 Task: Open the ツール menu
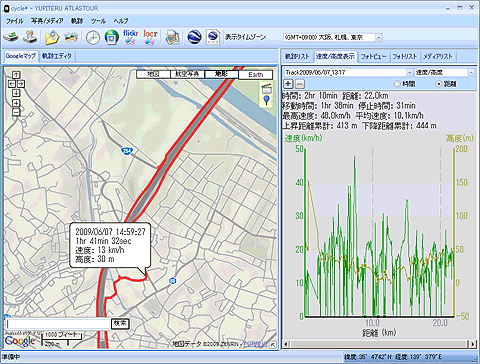pos(98,21)
